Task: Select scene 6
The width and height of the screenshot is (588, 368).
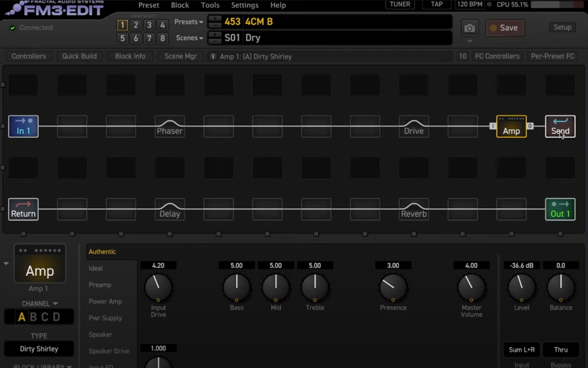Action: point(136,38)
